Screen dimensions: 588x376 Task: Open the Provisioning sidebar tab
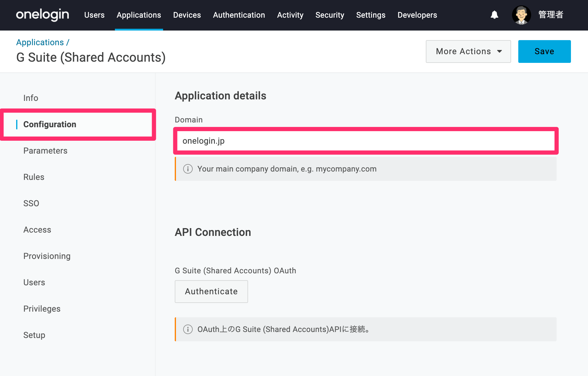pos(47,256)
